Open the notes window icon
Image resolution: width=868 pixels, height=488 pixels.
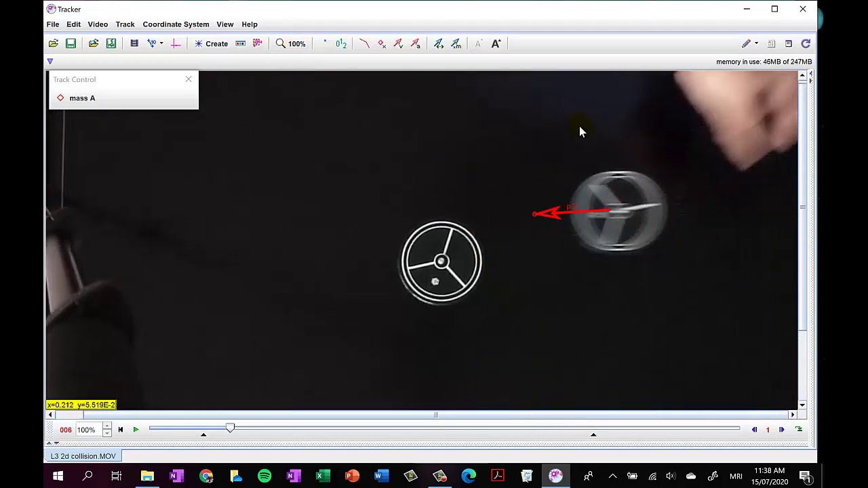click(x=789, y=43)
